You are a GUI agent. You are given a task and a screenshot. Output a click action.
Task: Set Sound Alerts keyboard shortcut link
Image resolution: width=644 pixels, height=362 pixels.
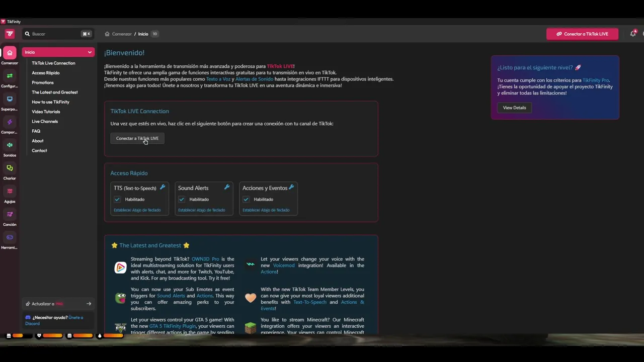[x=201, y=210]
